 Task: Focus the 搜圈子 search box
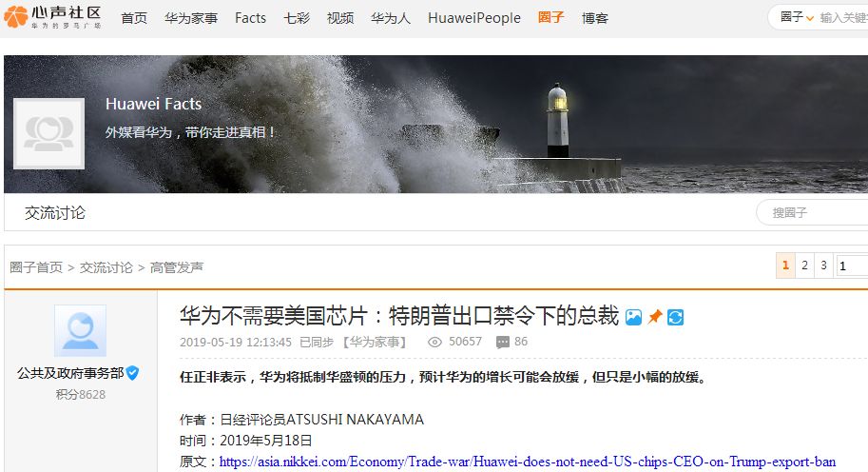click(813, 213)
